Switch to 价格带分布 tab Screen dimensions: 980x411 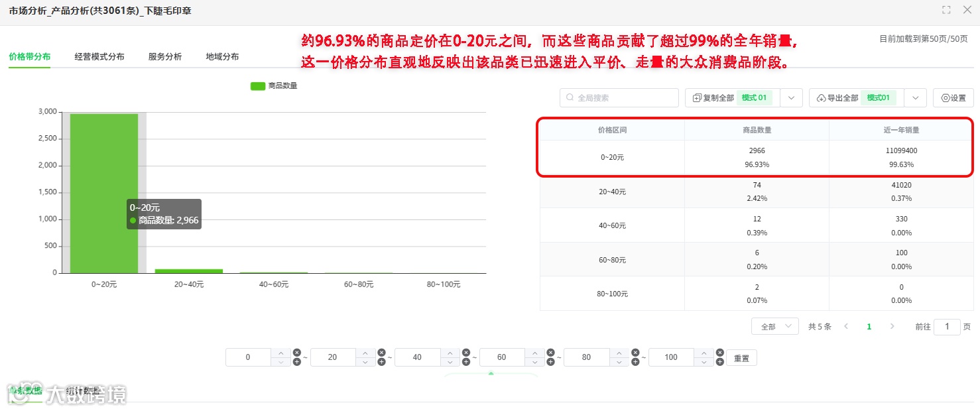coord(30,57)
